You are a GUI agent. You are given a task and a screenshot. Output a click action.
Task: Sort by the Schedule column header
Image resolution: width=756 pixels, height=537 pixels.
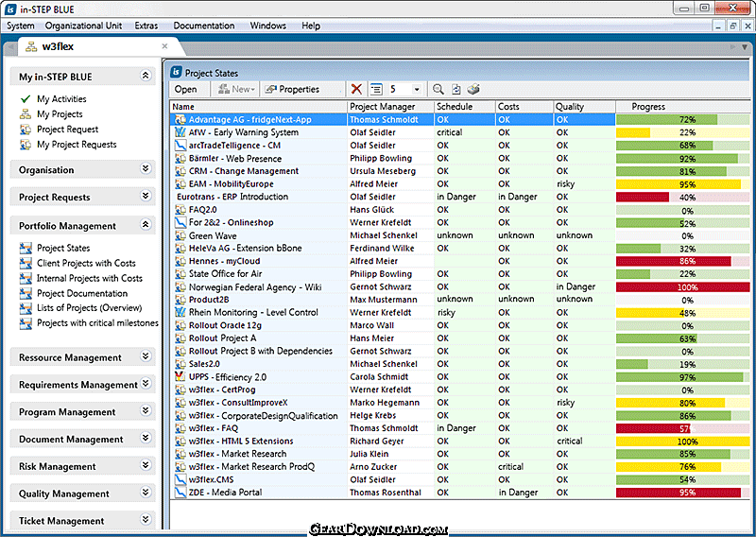pos(465,107)
